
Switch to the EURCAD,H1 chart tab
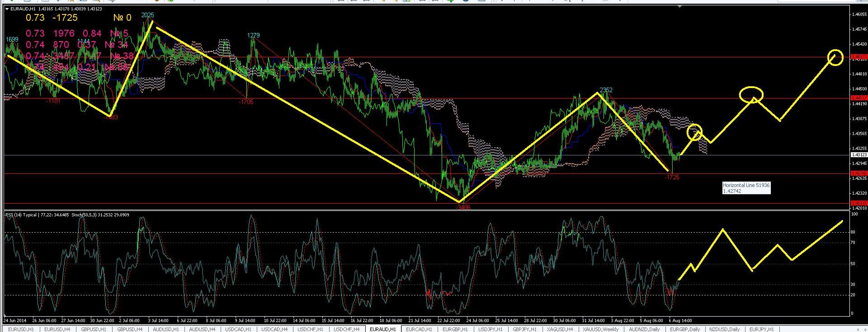point(419,329)
